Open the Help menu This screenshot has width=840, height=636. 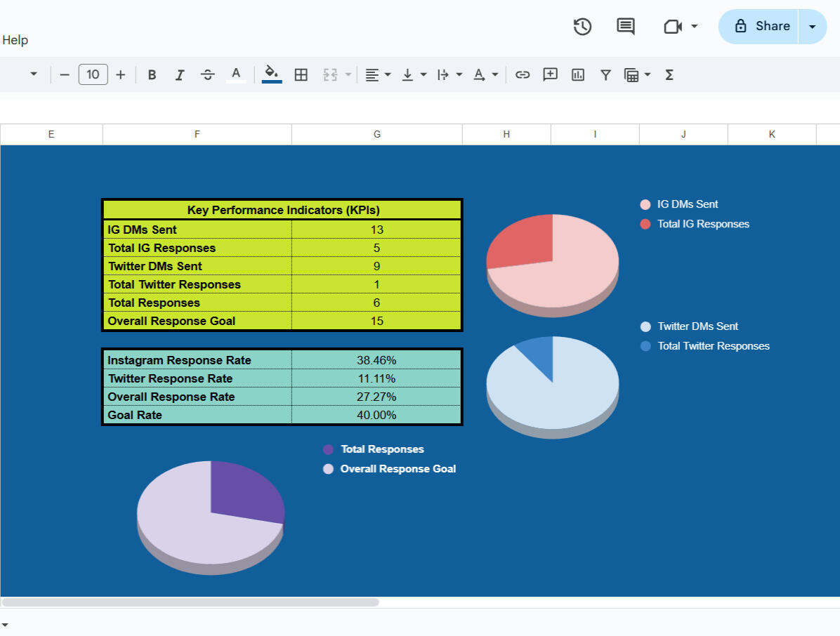[15, 40]
